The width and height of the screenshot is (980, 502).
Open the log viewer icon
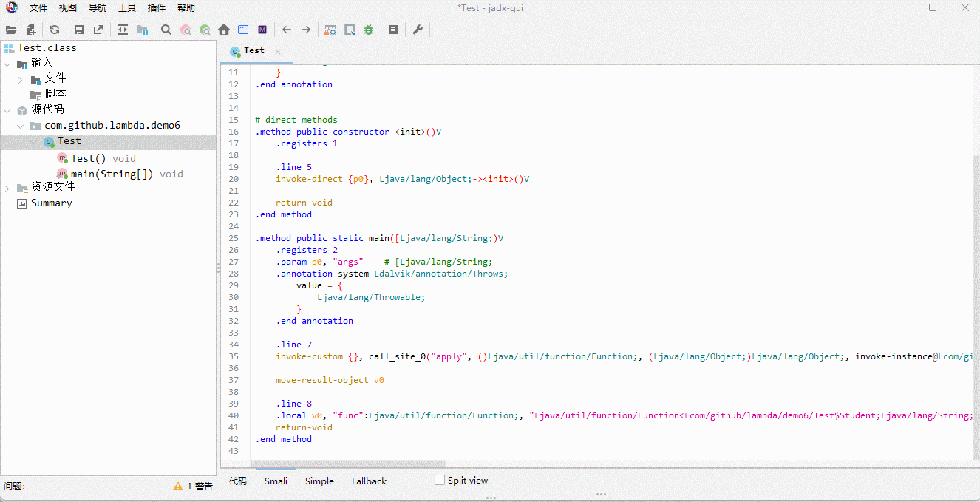point(393,30)
